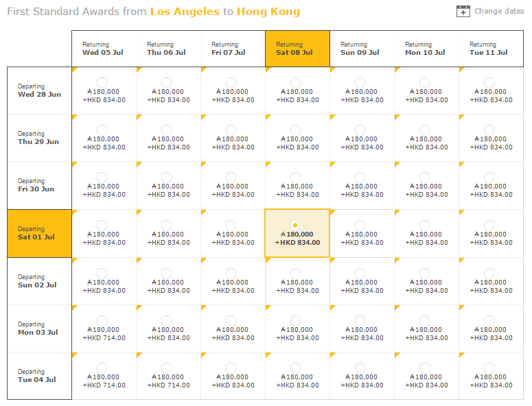
Task: Select the Departing Wed 28 Jun row header
Action: point(39,91)
